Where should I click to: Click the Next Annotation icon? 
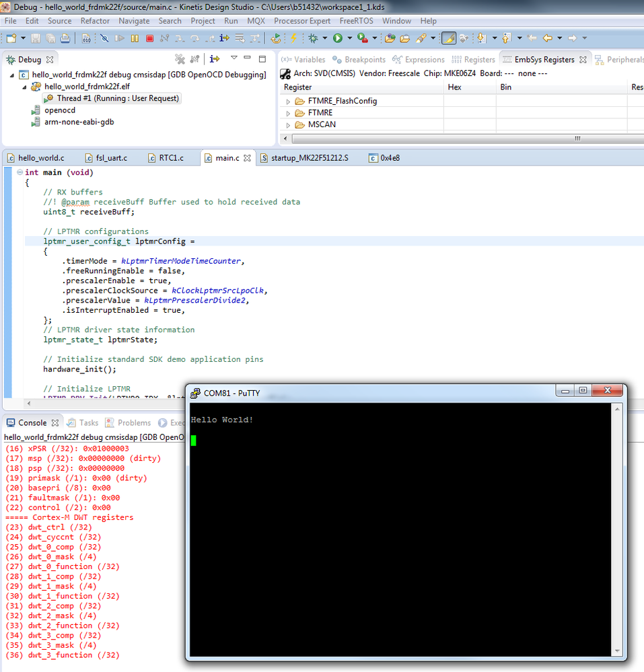point(482,38)
